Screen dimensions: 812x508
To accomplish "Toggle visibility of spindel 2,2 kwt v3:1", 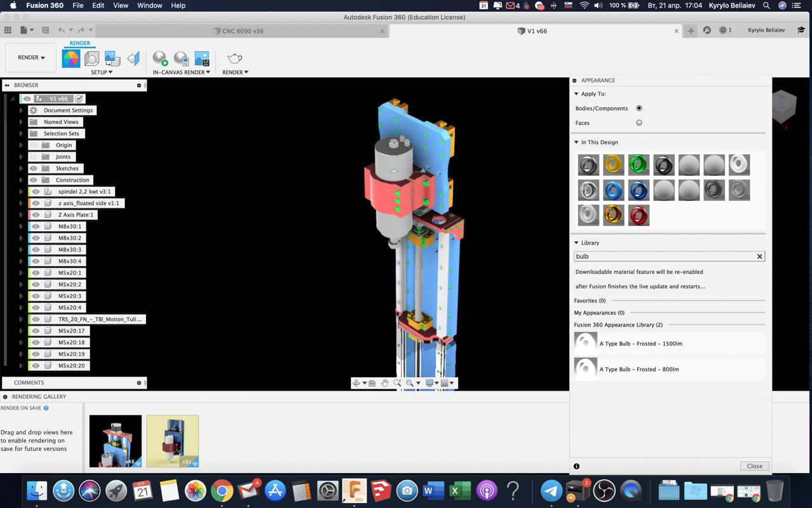I will [x=36, y=192].
